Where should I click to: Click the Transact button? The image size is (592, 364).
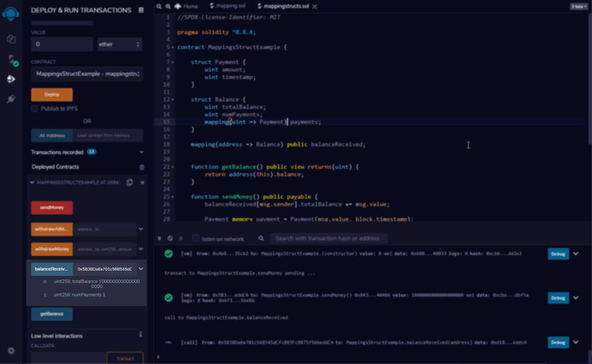point(125,358)
